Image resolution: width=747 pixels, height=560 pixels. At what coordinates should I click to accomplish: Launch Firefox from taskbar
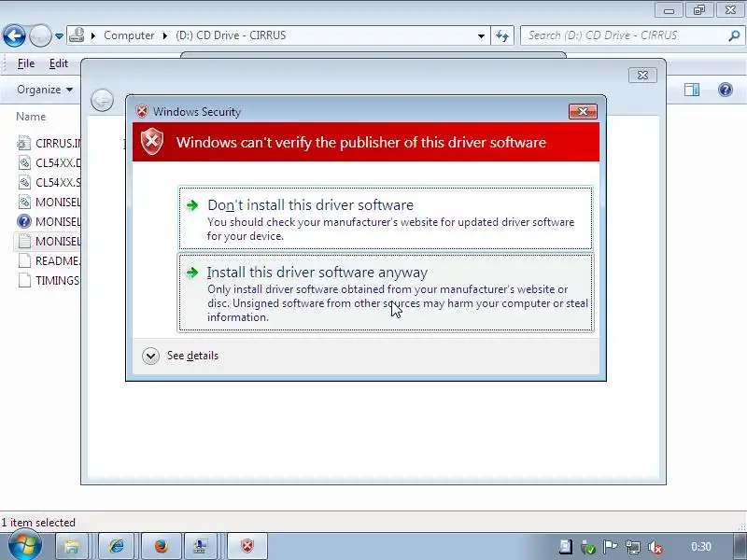point(162,546)
